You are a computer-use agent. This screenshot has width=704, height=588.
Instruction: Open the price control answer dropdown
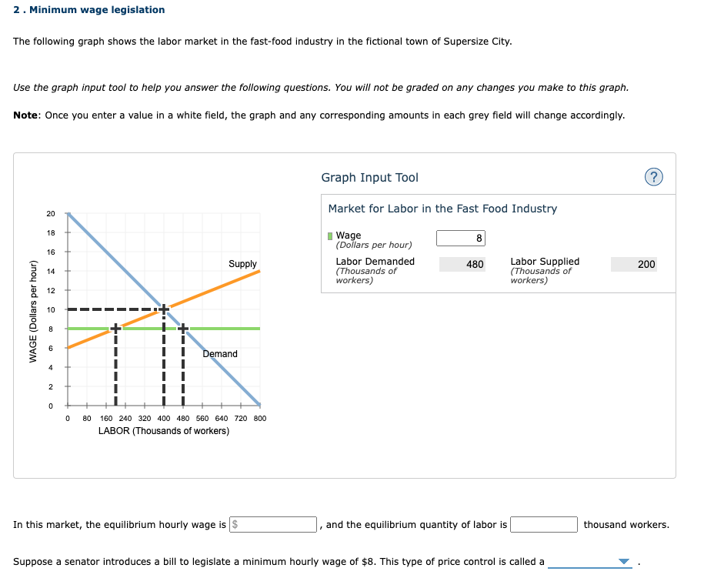(589, 562)
